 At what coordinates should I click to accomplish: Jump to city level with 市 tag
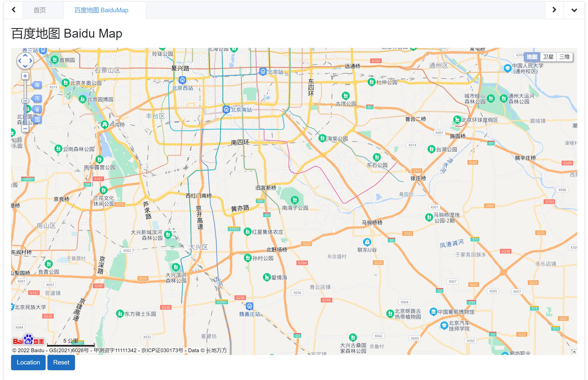tap(37, 99)
